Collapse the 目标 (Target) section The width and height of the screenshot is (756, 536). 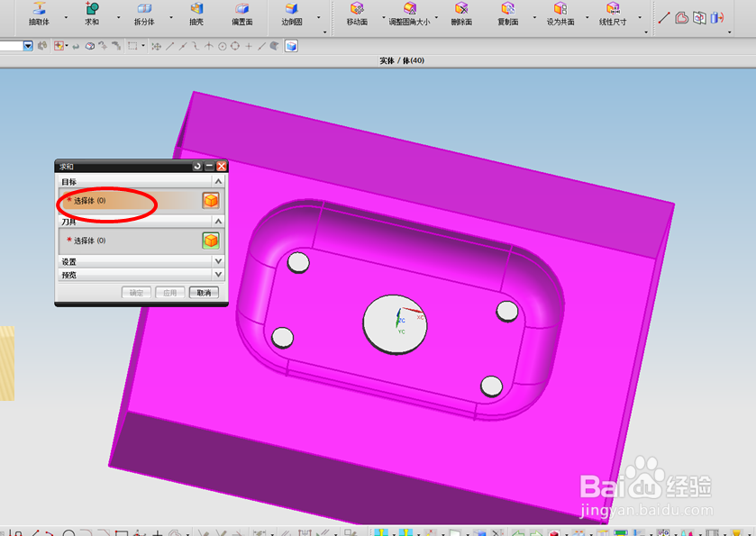218,181
